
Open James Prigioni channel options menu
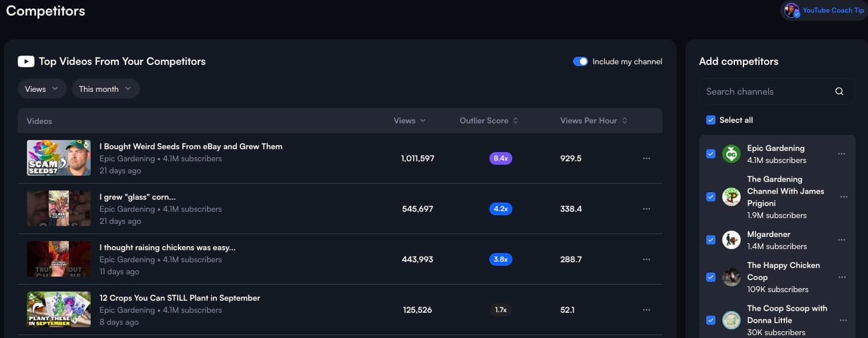pyautogui.click(x=843, y=197)
